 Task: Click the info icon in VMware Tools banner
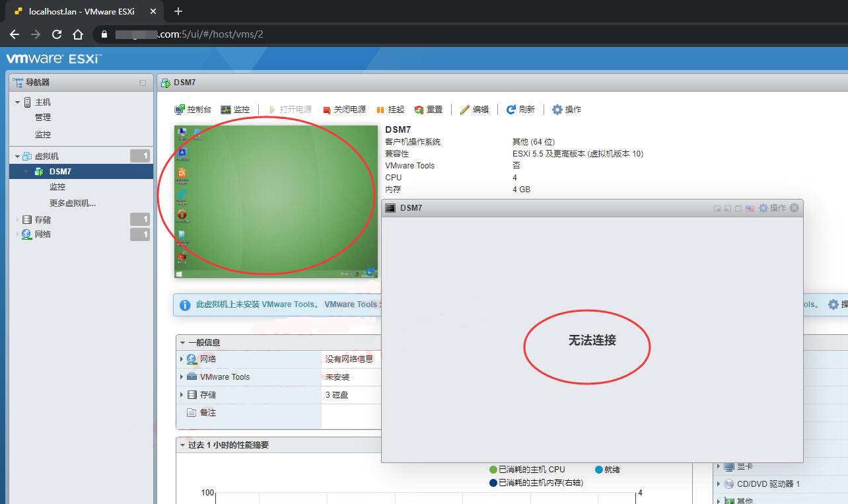coord(185,305)
